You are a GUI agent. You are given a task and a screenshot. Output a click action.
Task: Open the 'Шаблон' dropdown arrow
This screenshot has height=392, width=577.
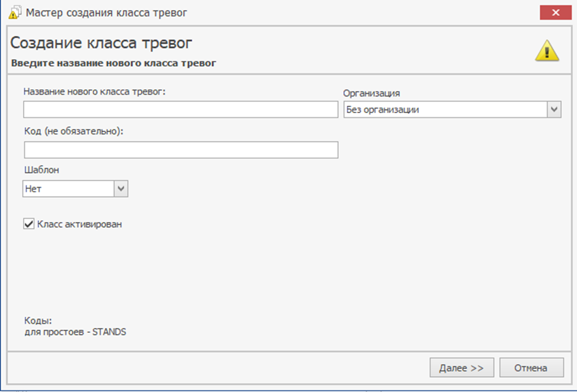(x=121, y=189)
